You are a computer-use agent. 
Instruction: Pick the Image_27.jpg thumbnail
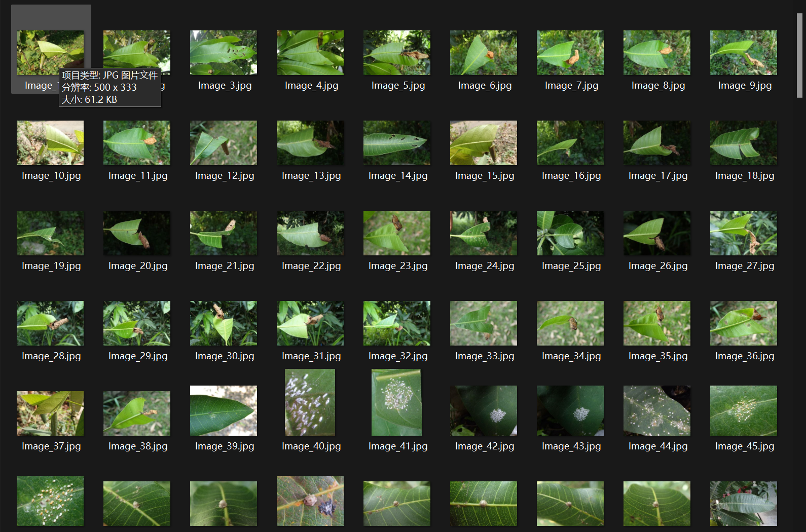tap(744, 233)
